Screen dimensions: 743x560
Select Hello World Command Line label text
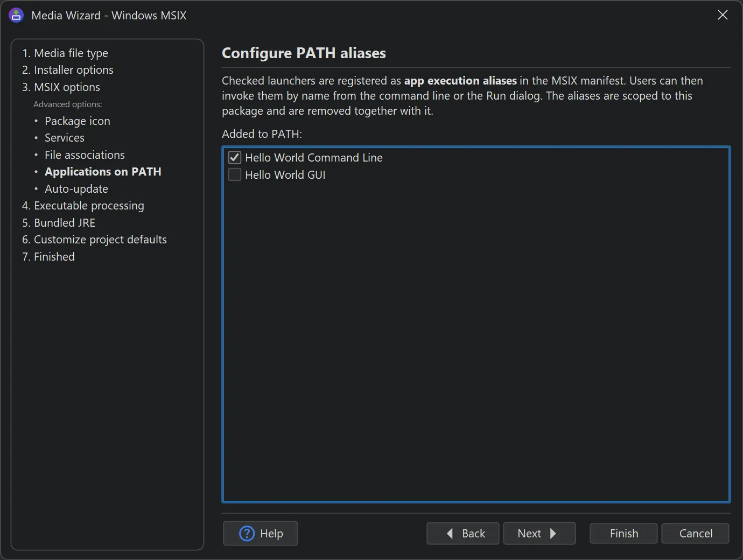[x=314, y=158]
